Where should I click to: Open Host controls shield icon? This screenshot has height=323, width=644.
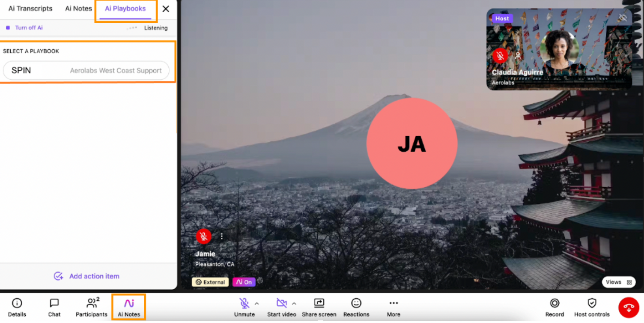pyautogui.click(x=592, y=304)
